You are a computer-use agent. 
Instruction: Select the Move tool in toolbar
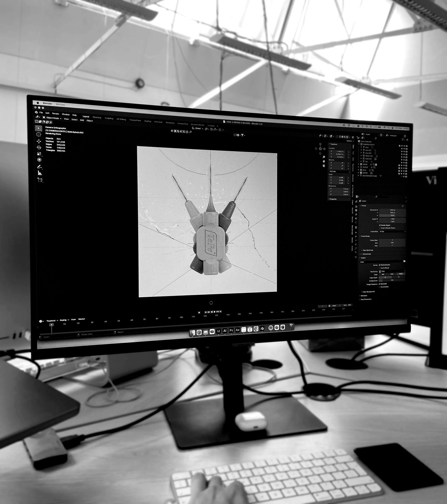[x=39, y=141]
